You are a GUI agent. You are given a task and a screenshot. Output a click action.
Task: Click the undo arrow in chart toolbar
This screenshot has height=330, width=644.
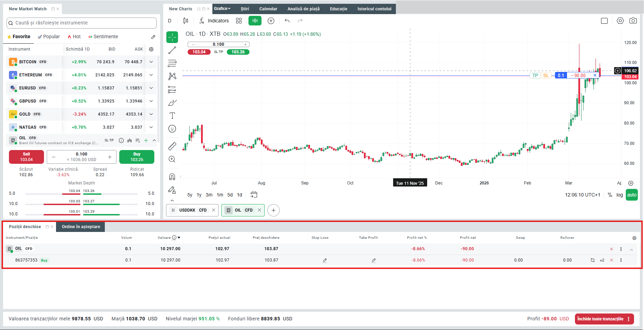(x=287, y=21)
